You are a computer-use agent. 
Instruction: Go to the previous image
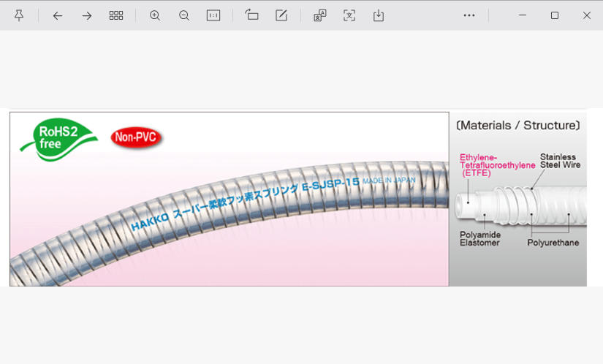tap(58, 16)
